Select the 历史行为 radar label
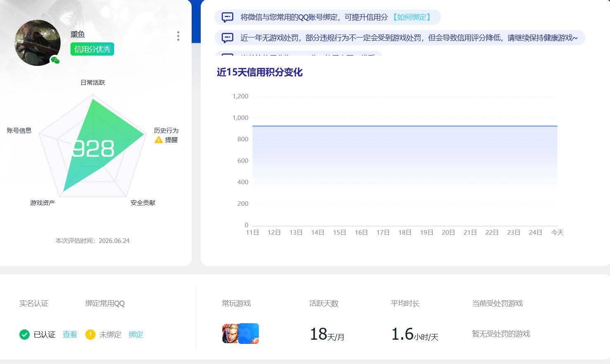 click(166, 131)
